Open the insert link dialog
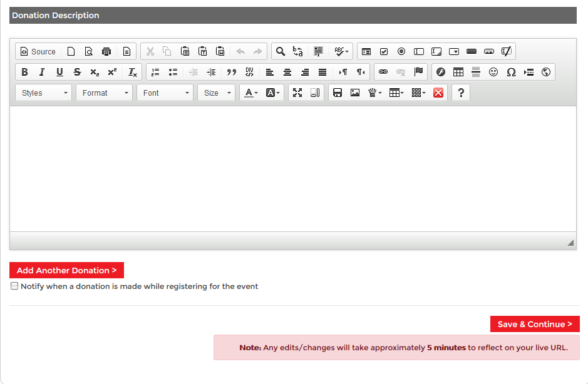This screenshot has height=384, width=588. (383, 72)
